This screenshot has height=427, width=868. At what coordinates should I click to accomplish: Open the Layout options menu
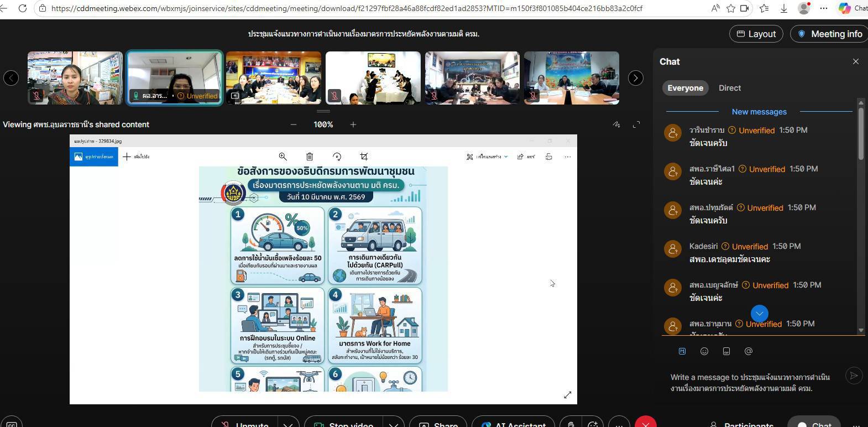click(756, 34)
